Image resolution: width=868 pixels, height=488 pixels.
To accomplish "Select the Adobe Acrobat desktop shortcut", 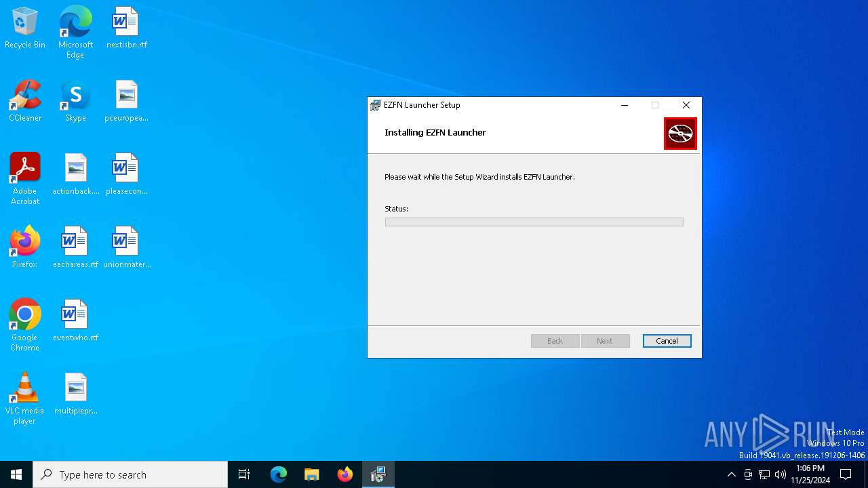I will click(25, 179).
